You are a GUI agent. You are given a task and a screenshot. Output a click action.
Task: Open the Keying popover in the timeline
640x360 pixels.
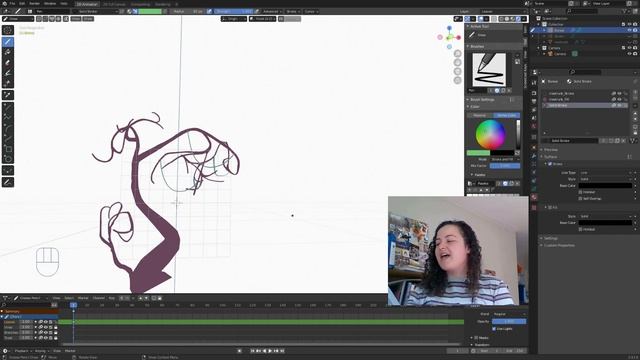(41, 351)
